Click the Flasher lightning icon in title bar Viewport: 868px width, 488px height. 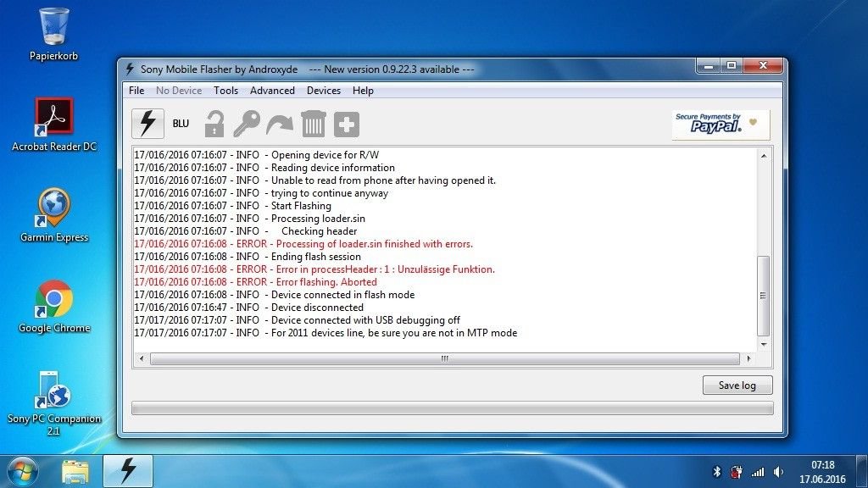tap(130, 69)
